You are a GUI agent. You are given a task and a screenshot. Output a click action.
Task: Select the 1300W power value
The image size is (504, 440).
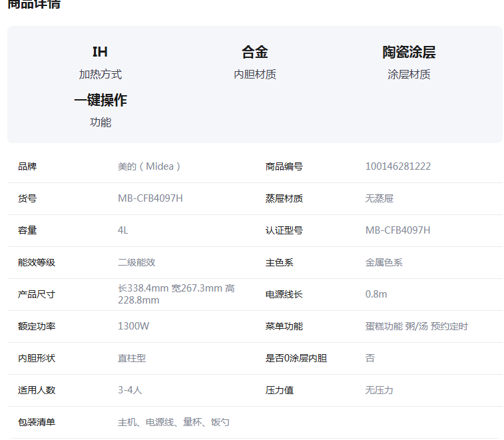pos(133,326)
